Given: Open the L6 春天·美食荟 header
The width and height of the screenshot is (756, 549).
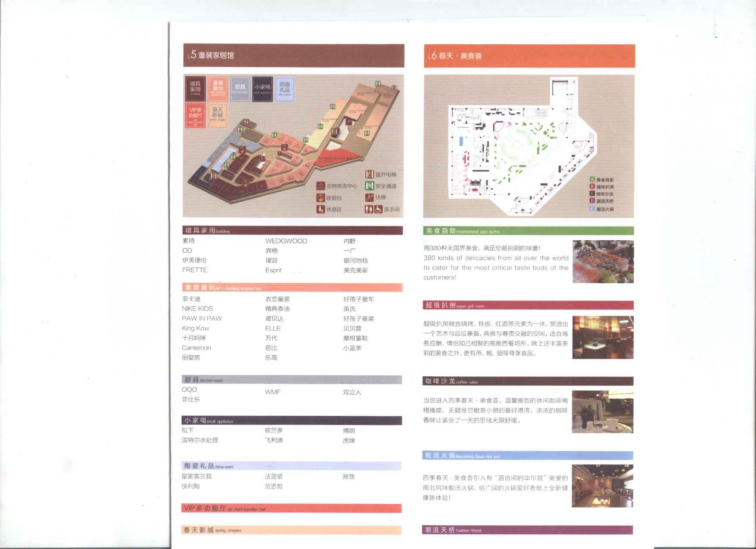Looking at the screenshot, I should (529, 56).
